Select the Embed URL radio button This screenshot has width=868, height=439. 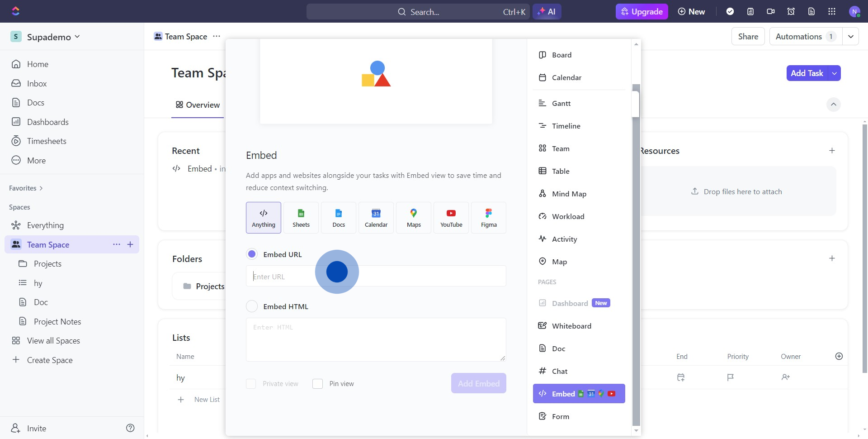tap(252, 254)
